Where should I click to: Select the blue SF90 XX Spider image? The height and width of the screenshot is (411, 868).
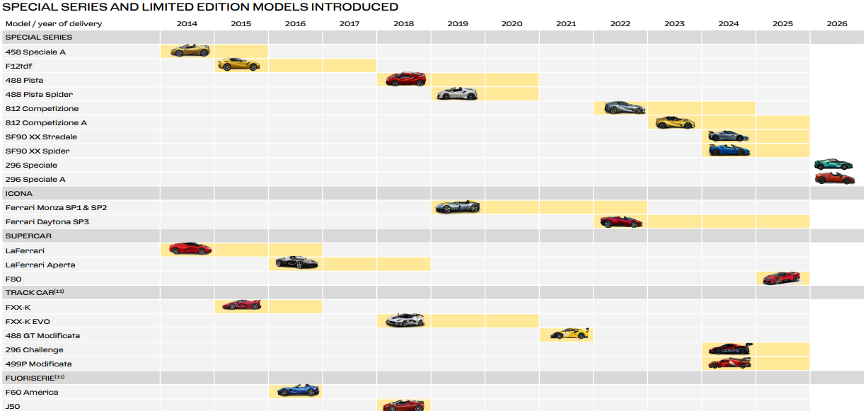(x=729, y=150)
